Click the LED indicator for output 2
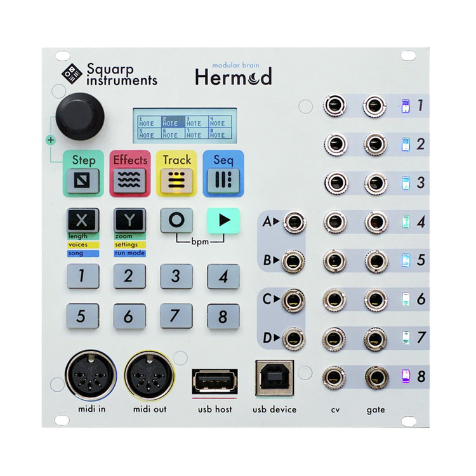Image resolution: width=476 pixels, height=476 pixels. click(x=406, y=144)
